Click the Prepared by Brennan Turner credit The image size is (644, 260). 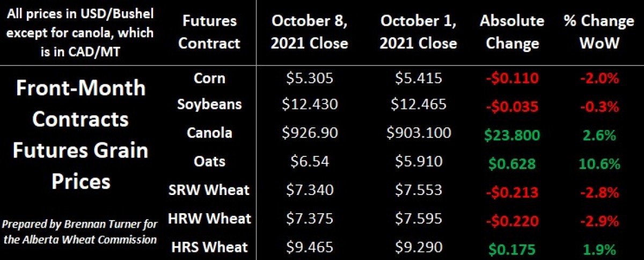pos(80,231)
